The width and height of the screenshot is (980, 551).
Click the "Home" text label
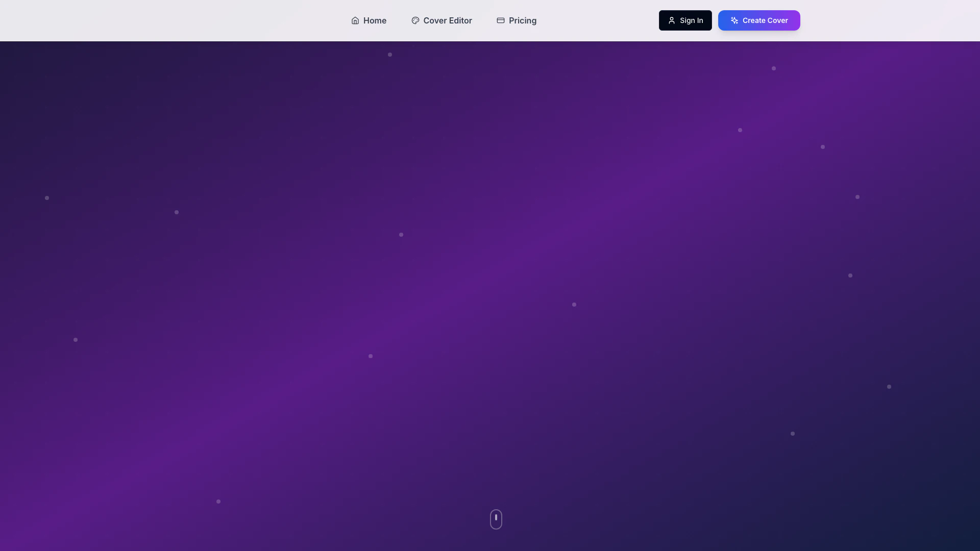coord(375,20)
